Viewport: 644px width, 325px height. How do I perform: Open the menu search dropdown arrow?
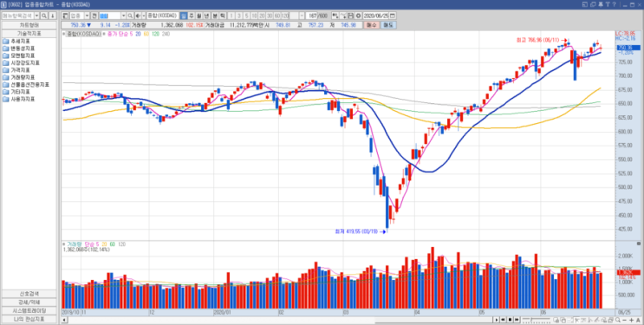[36, 16]
